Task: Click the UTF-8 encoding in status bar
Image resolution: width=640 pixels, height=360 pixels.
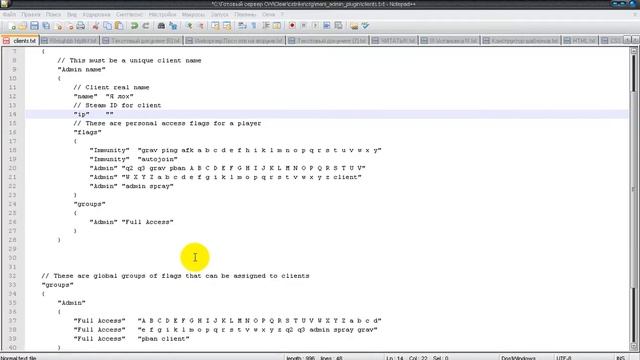Action: click(x=563, y=358)
